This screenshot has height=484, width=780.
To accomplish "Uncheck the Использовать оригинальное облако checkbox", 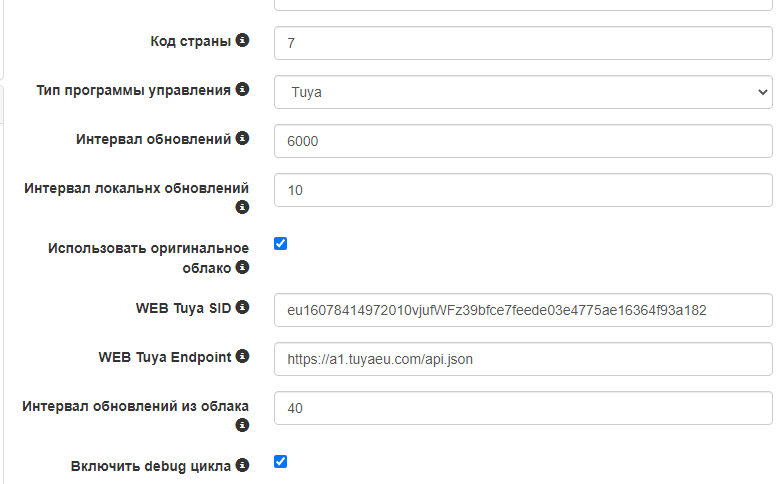I will pyautogui.click(x=281, y=243).
